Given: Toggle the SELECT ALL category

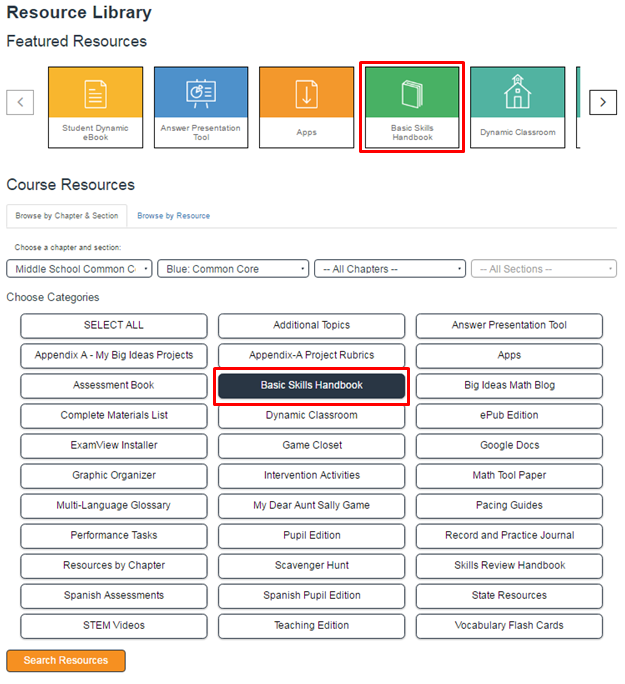Looking at the screenshot, I should (x=114, y=325).
